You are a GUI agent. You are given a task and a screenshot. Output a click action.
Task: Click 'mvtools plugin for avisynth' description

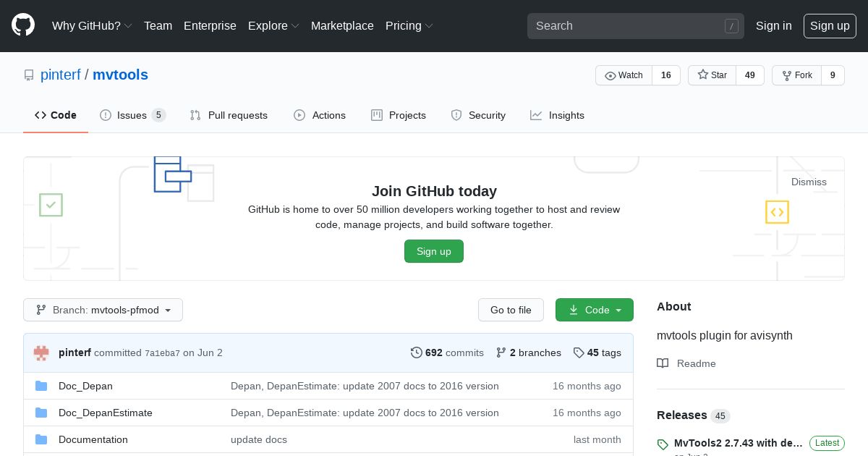coord(725,335)
